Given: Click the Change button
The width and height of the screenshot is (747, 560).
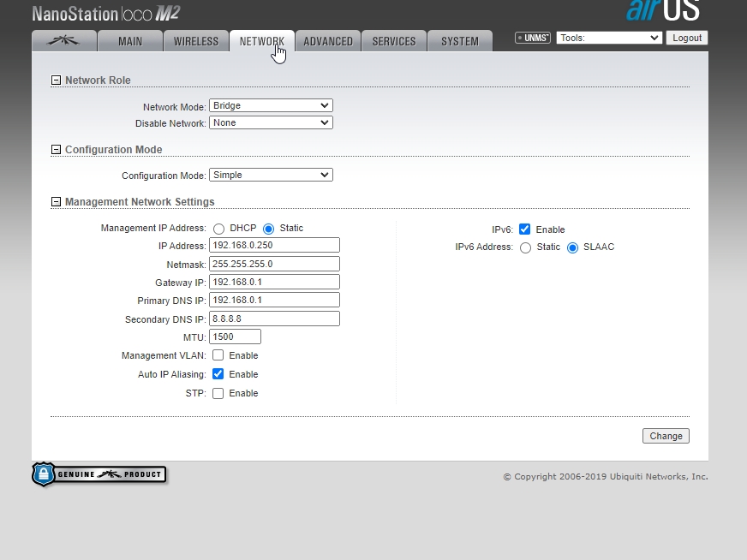Looking at the screenshot, I should tap(666, 436).
